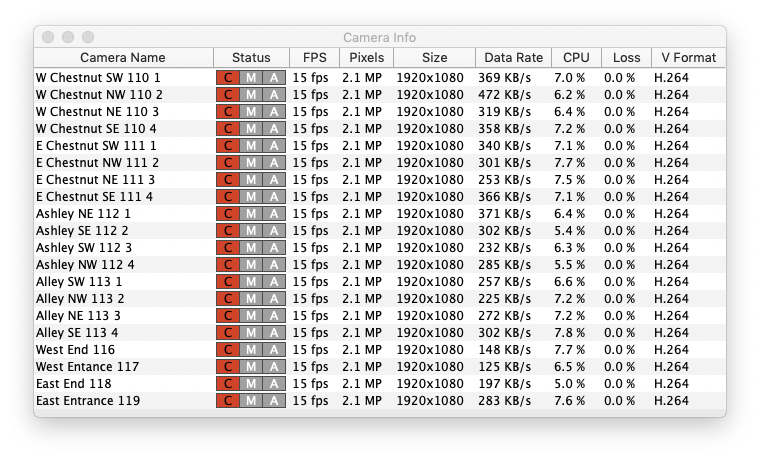Click the M status icon for W Chestnut NW 110 2

[x=251, y=95]
